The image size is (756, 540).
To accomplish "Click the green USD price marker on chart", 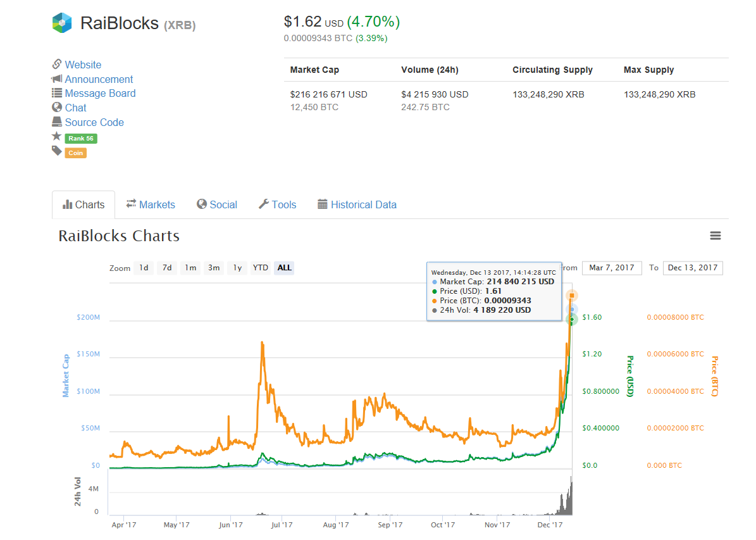I will click(572, 319).
